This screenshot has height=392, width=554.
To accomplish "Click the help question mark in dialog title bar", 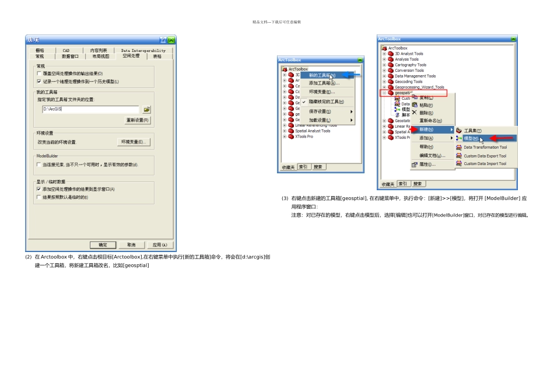I will point(163,40).
